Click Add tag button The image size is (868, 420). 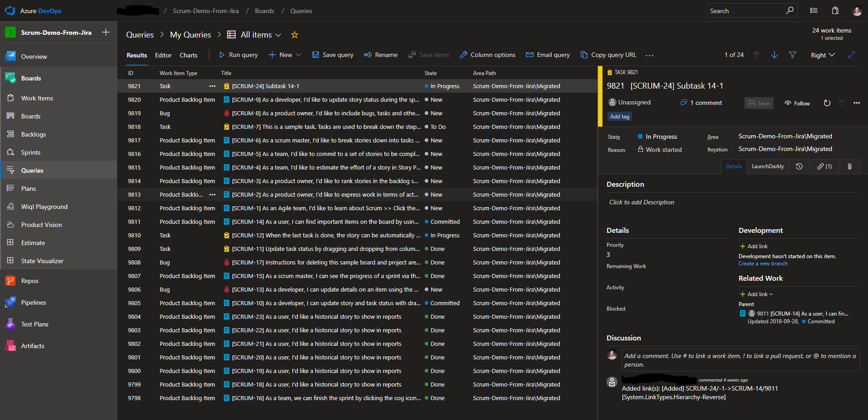click(x=620, y=117)
